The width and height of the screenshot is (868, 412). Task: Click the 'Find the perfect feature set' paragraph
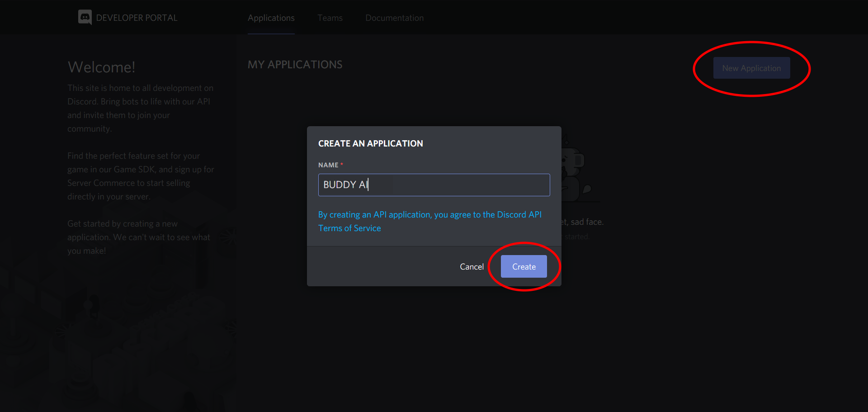pos(141,176)
